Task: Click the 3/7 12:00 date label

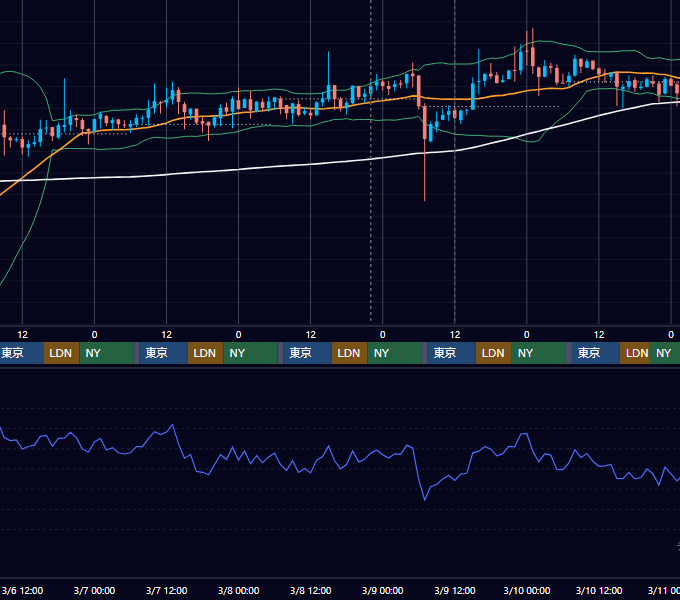Action: pyautogui.click(x=167, y=590)
